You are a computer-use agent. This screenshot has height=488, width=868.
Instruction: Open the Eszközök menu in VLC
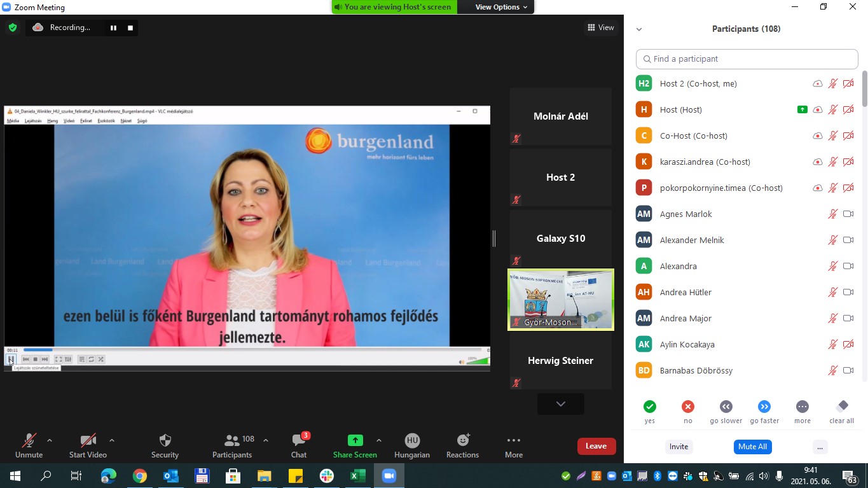(x=106, y=120)
